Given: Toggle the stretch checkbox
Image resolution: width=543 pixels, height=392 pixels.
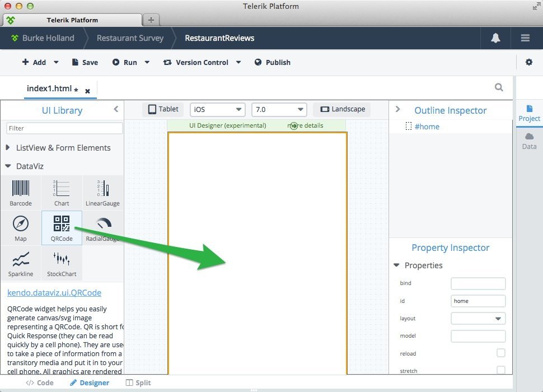Looking at the screenshot, I should pyautogui.click(x=501, y=370).
